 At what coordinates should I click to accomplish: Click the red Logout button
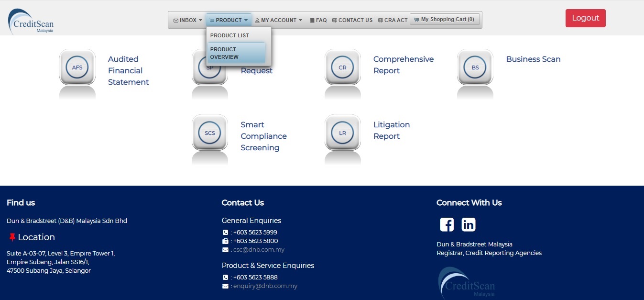[x=586, y=18]
